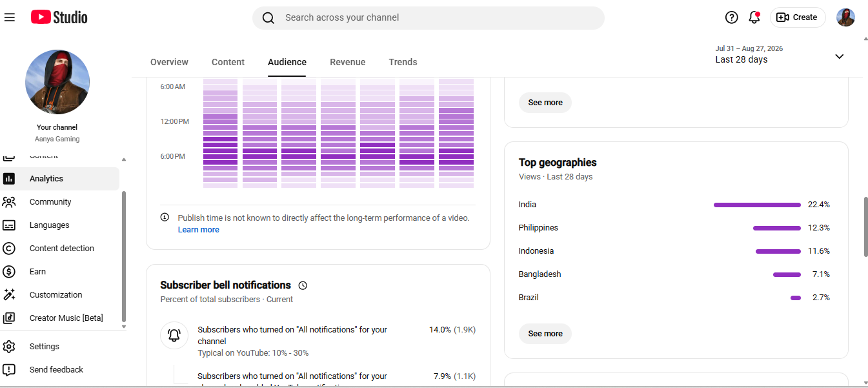Open Community in the sidebar
The width and height of the screenshot is (868, 388).
tap(59, 202)
